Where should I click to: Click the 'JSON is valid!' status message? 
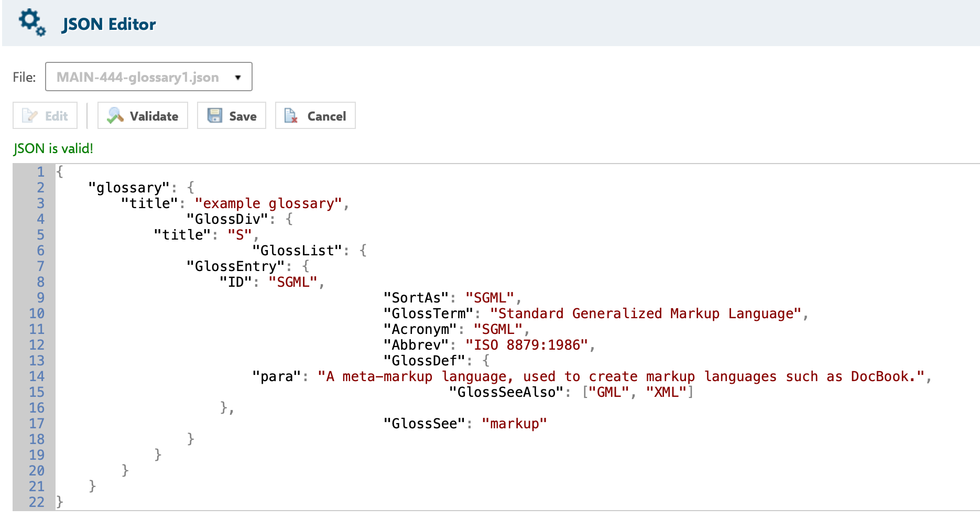click(x=53, y=148)
